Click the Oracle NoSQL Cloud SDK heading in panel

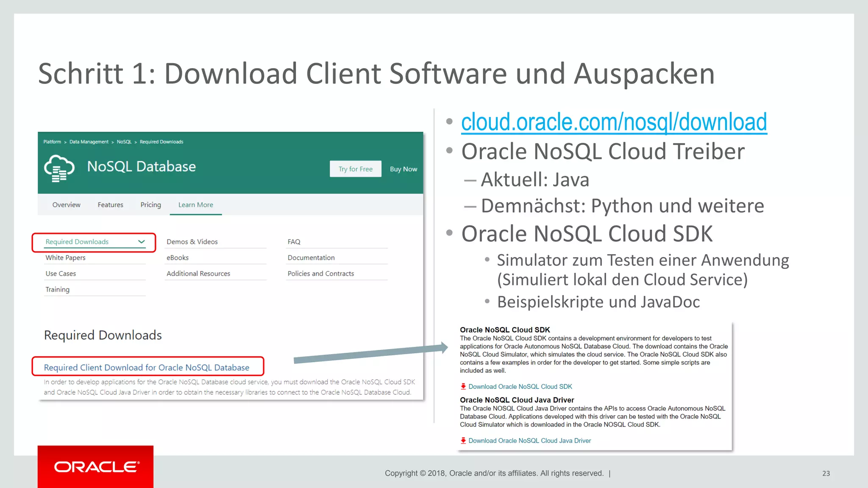click(505, 330)
